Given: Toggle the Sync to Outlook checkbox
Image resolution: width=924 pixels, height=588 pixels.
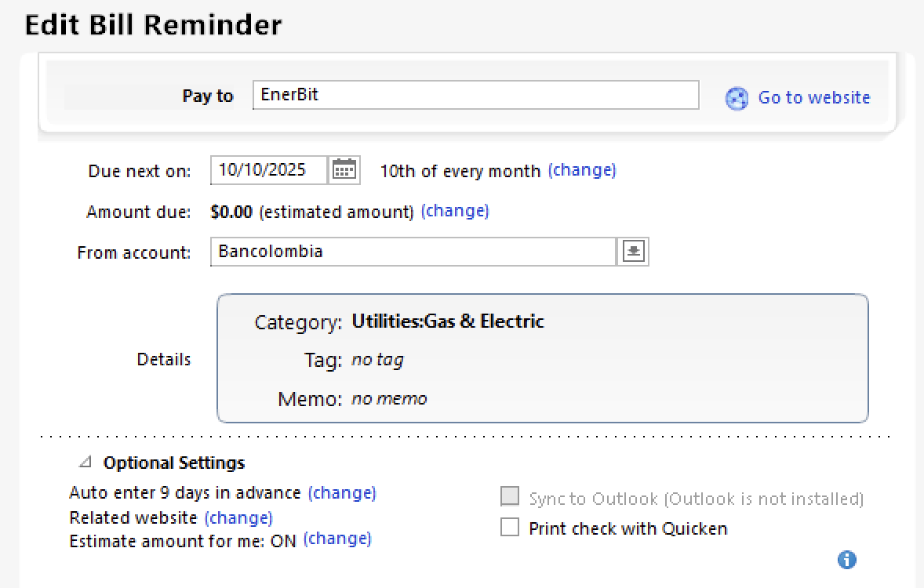Looking at the screenshot, I should tap(510, 498).
